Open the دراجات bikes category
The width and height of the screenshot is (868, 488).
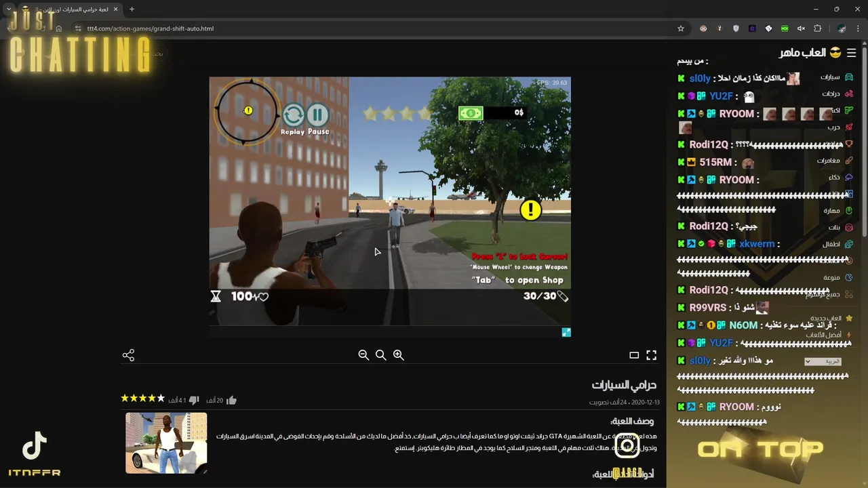837,94
